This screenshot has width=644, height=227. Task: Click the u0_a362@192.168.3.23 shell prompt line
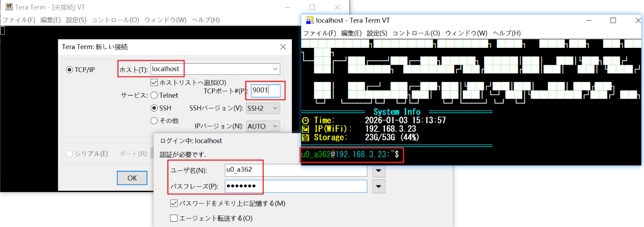pyautogui.click(x=350, y=155)
